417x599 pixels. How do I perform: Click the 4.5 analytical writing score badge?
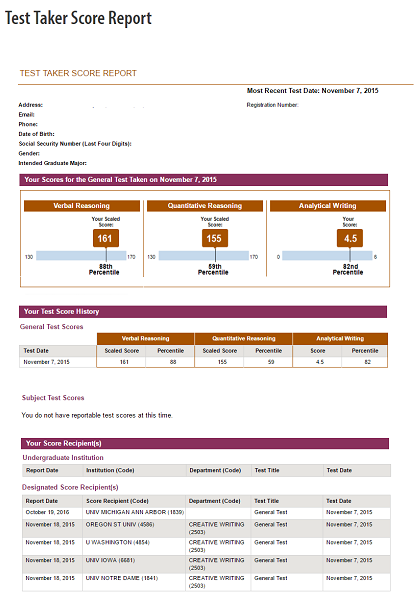350,238
